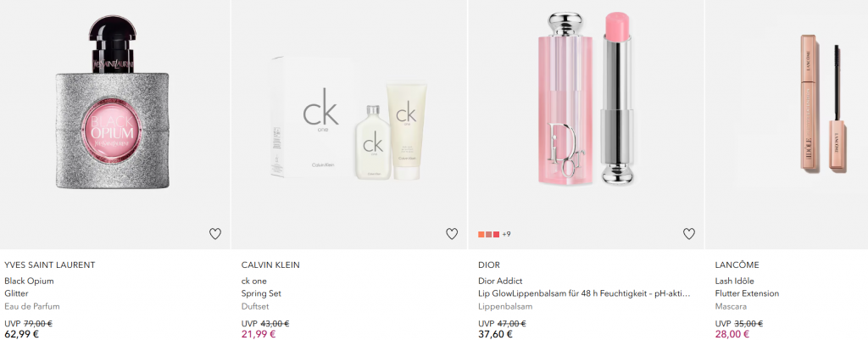Image resolution: width=868 pixels, height=340 pixels.
Task: Open the CALVIN KLEIN brand link
Action: click(x=270, y=265)
